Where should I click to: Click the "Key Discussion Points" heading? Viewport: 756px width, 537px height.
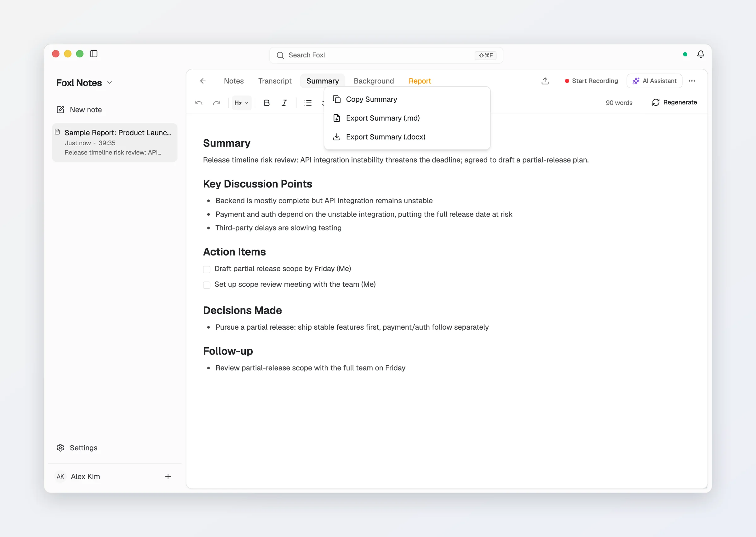(x=257, y=184)
